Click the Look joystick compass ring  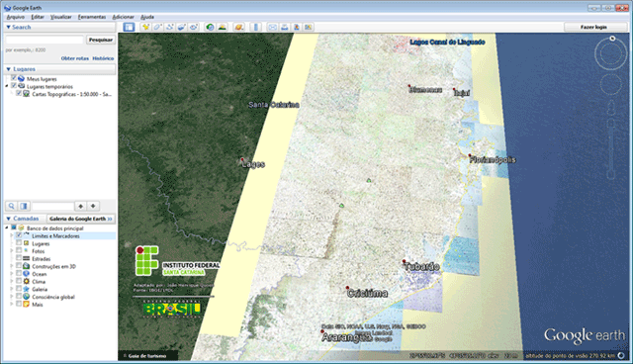[x=610, y=52]
